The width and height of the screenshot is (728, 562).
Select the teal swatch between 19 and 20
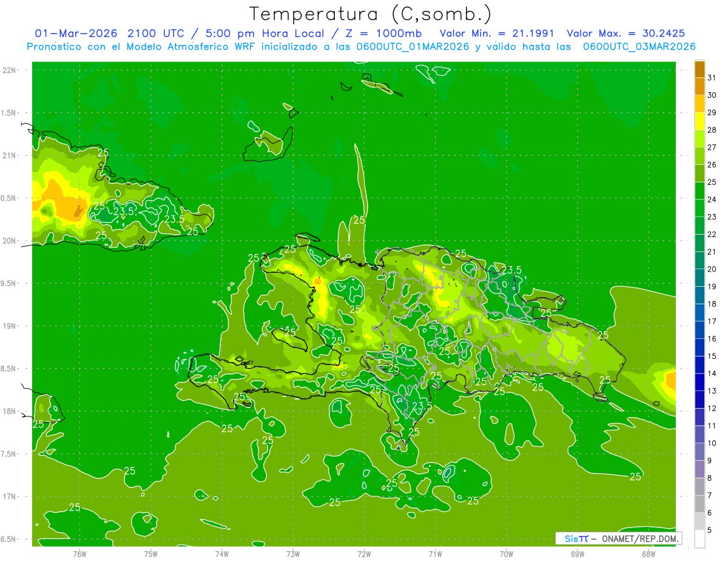pos(699,278)
